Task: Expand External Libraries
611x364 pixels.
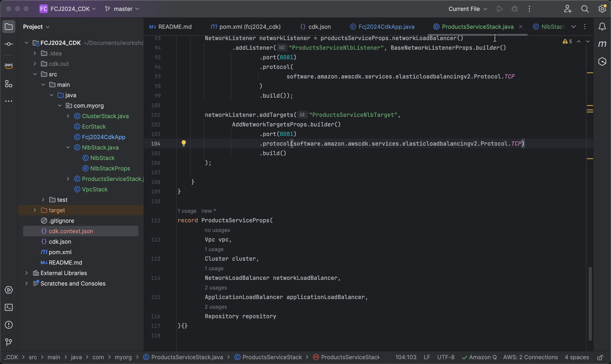Action: (x=26, y=273)
